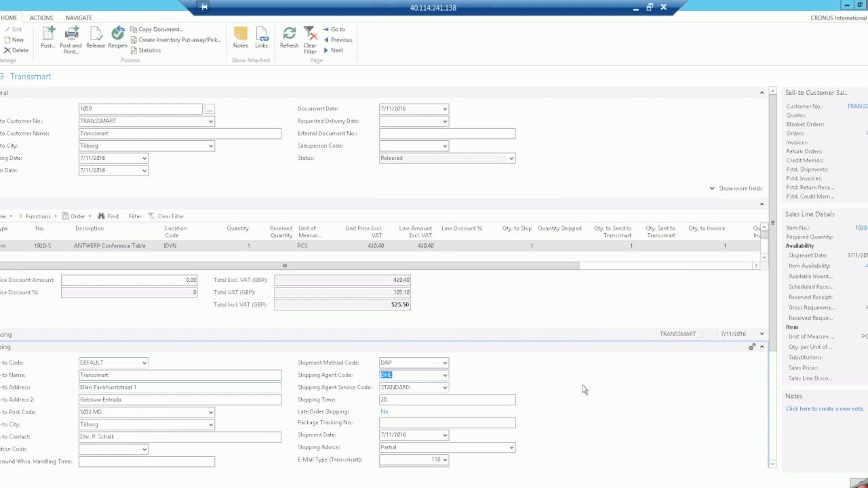Collapse the Lines section with its chevron

(x=762, y=204)
